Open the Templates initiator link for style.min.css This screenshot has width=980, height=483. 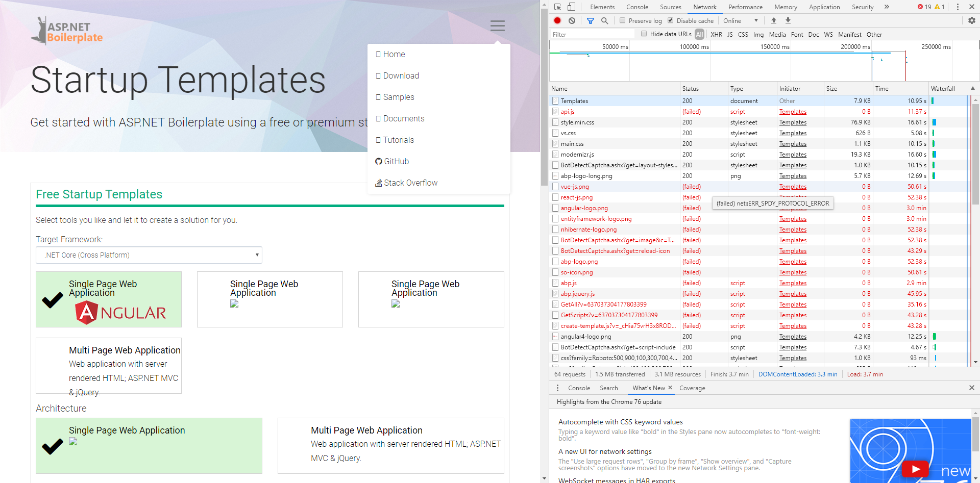(x=792, y=122)
